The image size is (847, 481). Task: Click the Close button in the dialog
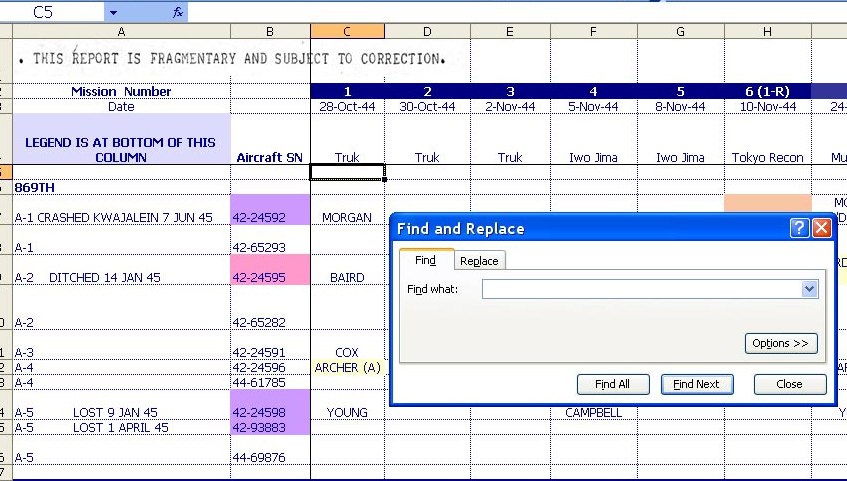[789, 384]
